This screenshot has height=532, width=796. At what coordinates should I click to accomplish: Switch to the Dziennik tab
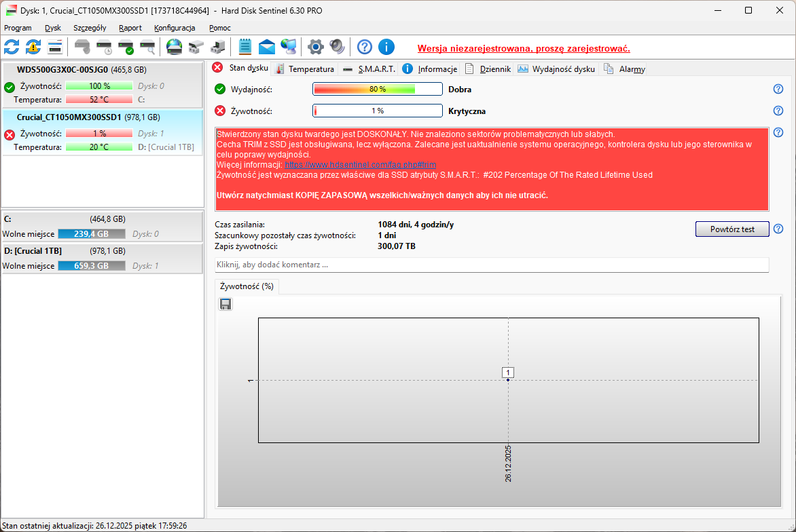click(x=488, y=69)
